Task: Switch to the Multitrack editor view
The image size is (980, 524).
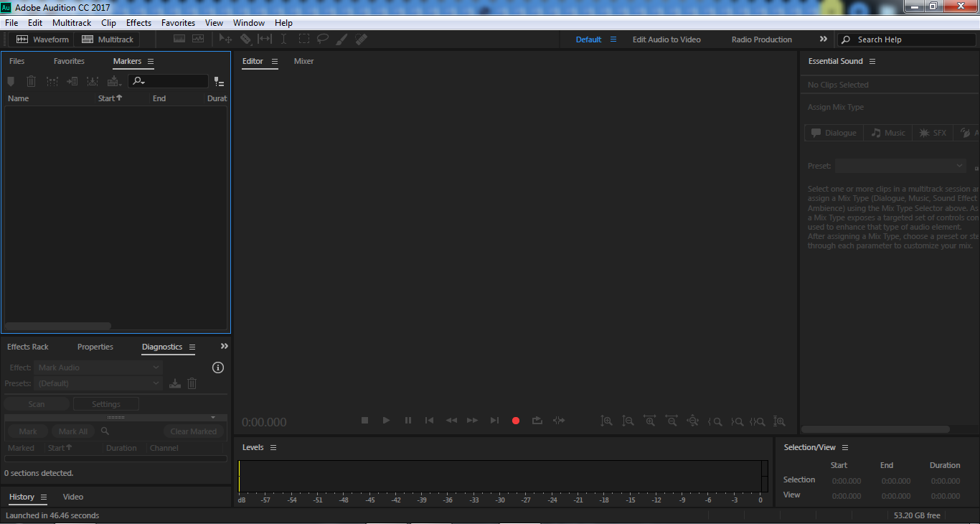Action: [108, 39]
